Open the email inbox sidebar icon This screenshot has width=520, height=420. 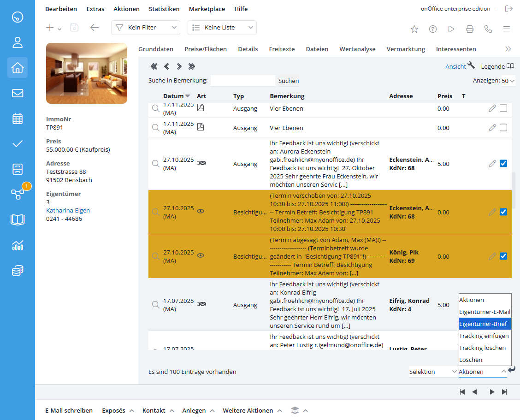click(x=17, y=93)
